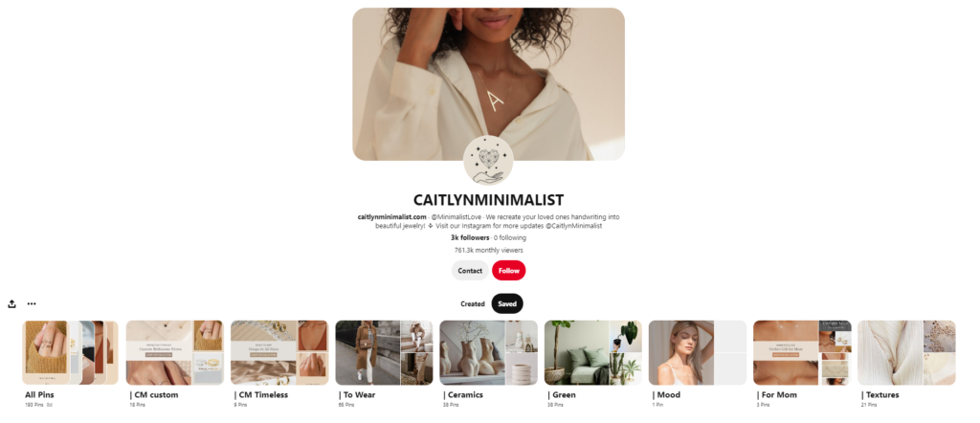Screen dimensions: 980x423
Task: Switch to the Created tab
Action: pos(473,304)
